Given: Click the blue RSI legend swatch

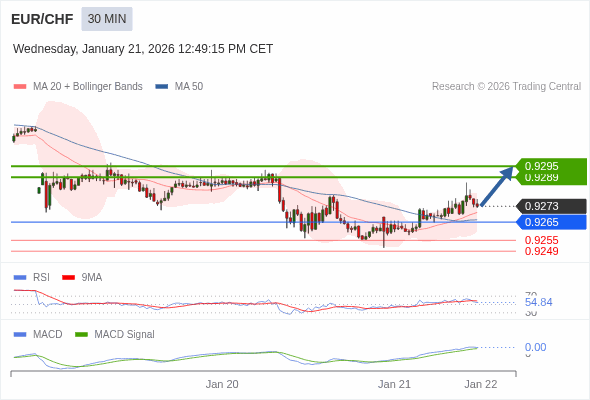Looking at the screenshot, I should [x=20, y=278].
